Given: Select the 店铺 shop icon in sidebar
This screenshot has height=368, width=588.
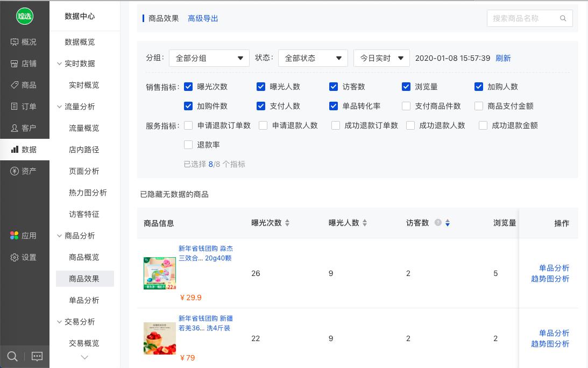Looking at the screenshot, I should [x=24, y=63].
